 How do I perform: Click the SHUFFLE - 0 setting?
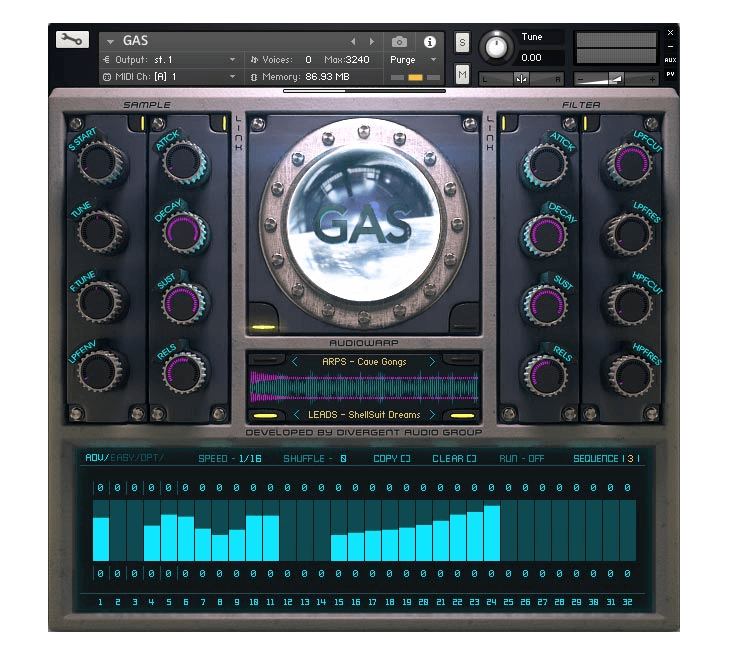point(315,459)
